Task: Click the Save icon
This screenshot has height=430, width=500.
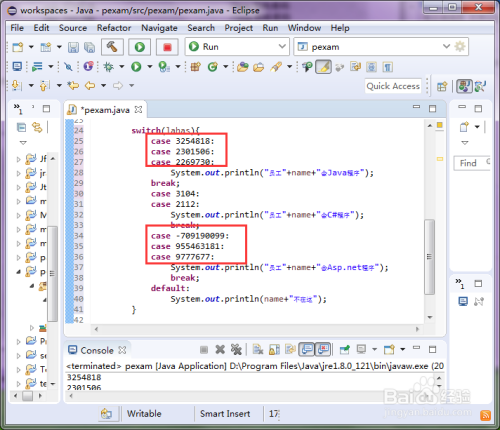Action: click(73, 47)
